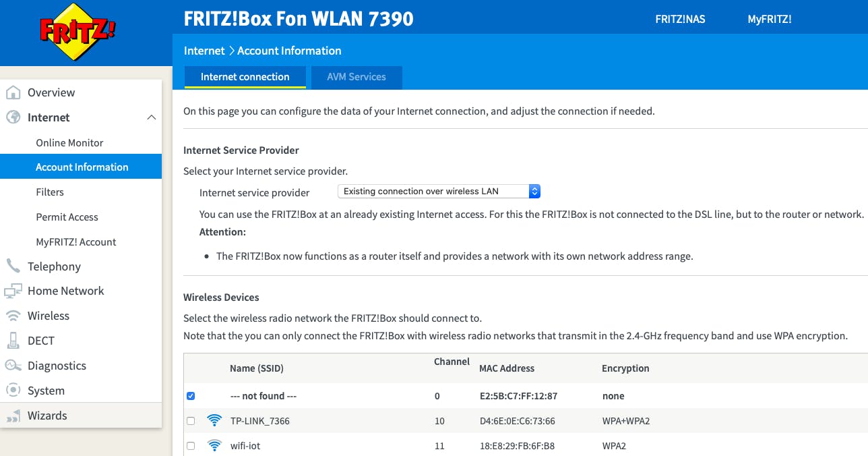
Task: Click the Home Network computer icon
Action: pyautogui.click(x=13, y=291)
